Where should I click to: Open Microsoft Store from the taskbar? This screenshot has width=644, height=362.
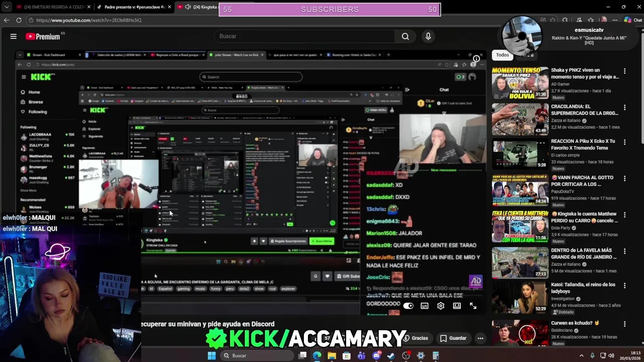click(347, 355)
